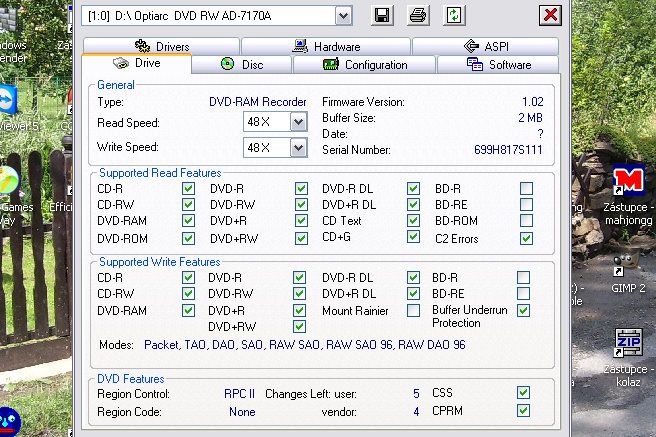Click the serial number 699H817S111
This screenshot has width=656, height=437.
508,150
